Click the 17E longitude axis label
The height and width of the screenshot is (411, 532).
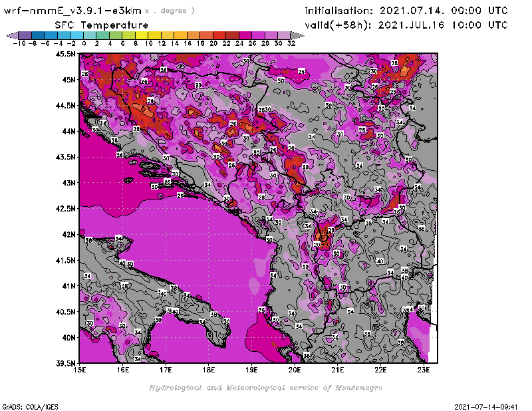click(x=166, y=370)
